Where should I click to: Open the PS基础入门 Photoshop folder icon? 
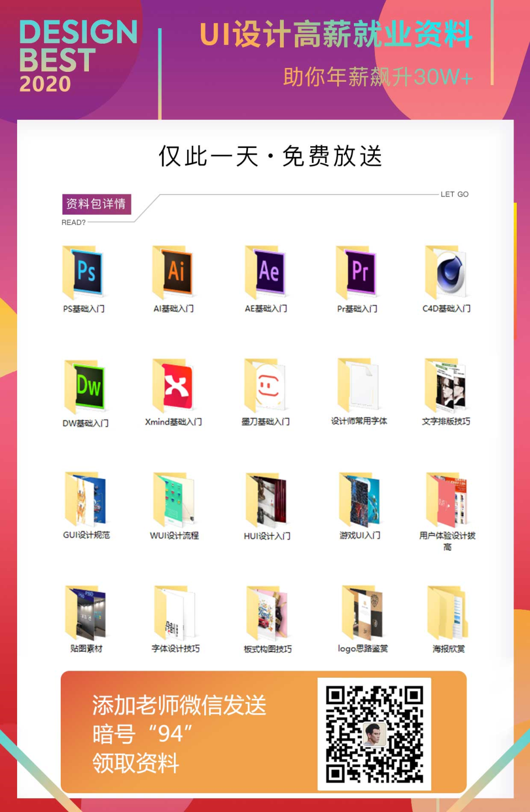pos(83,273)
